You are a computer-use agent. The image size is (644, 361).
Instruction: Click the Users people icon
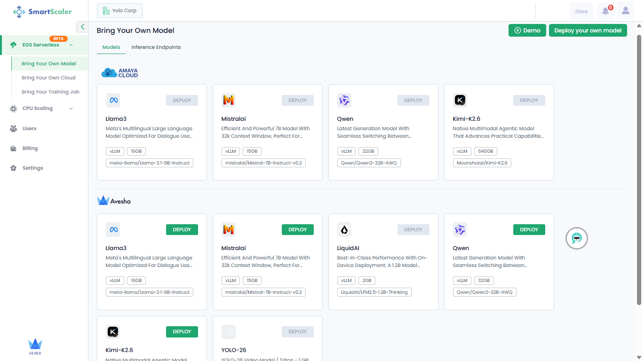(14, 128)
